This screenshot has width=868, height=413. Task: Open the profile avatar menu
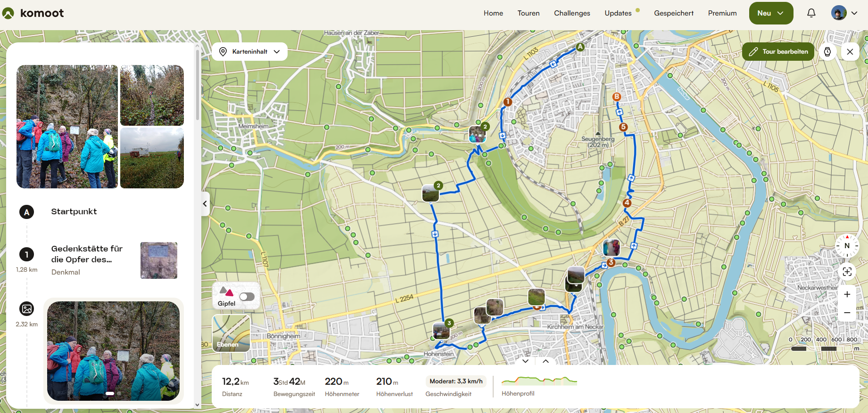tap(844, 13)
